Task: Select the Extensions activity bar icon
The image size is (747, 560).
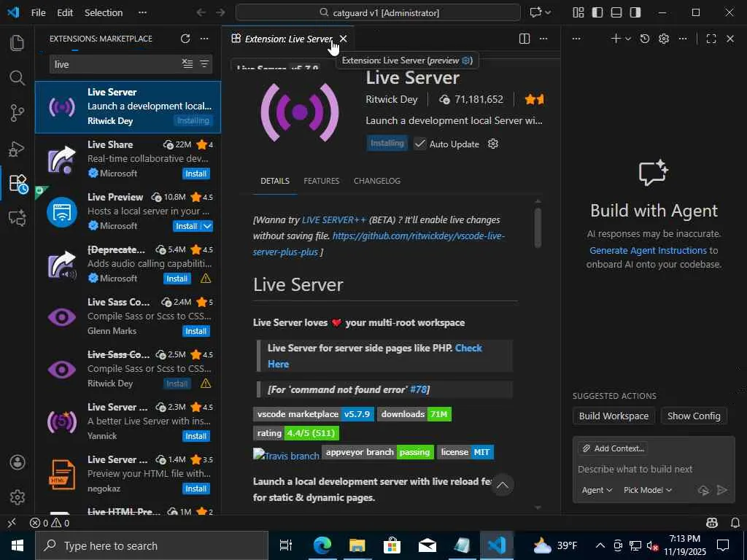Action: (18, 183)
